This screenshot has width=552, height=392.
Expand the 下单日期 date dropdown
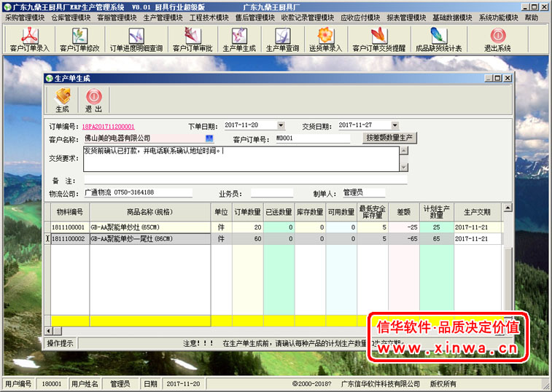(x=281, y=126)
